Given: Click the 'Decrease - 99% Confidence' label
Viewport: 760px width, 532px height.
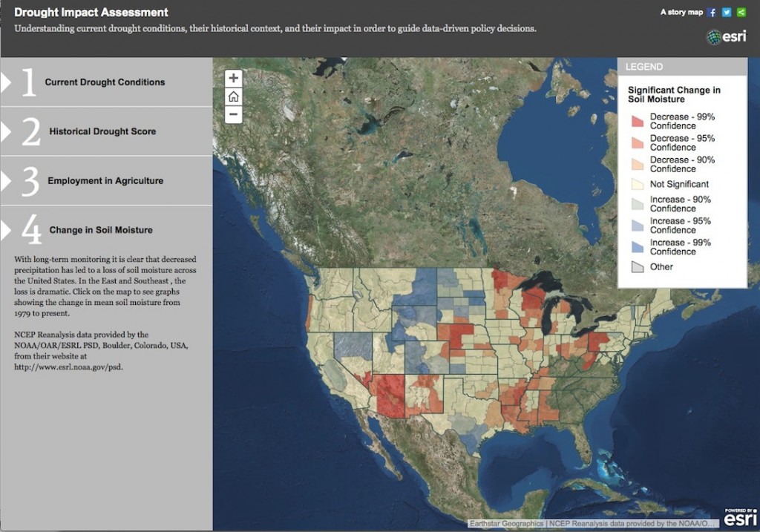Looking at the screenshot, I should click(x=682, y=121).
